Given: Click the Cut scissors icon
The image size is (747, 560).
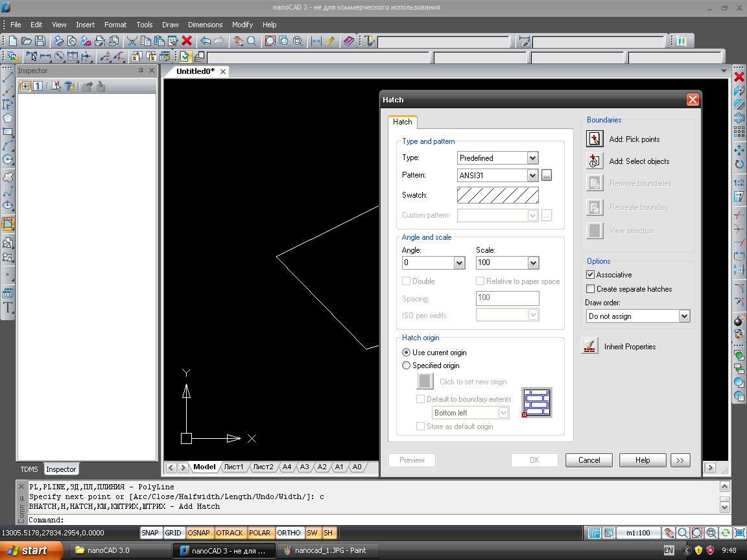Looking at the screenshot, I should pos(132,41).
